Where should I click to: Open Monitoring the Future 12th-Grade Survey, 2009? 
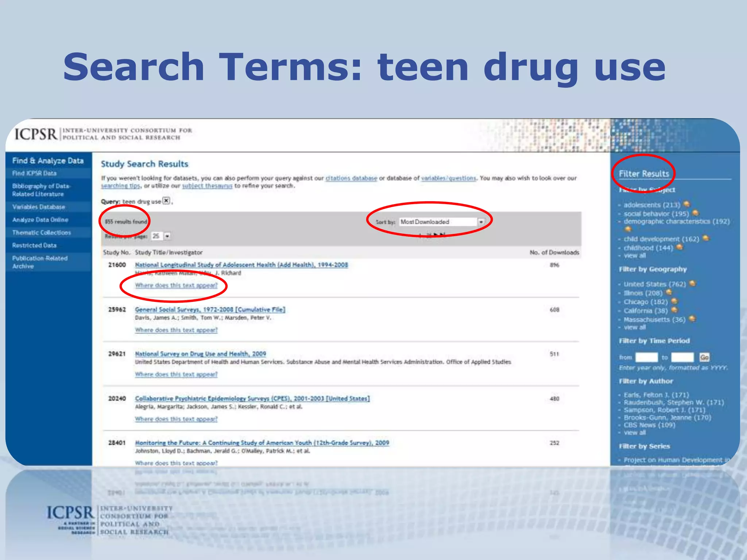tap(262, 443)
